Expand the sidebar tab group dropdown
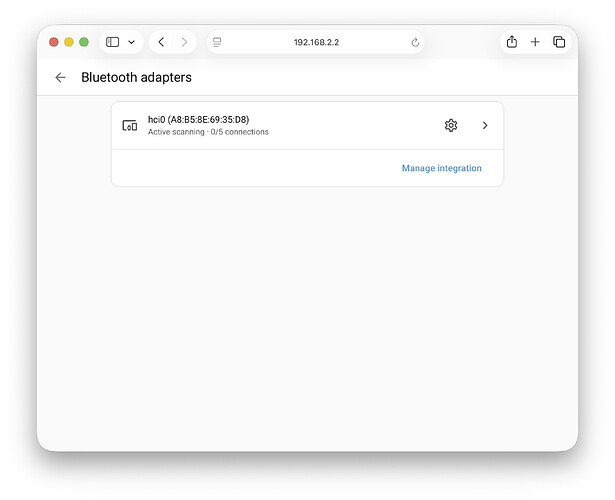 point(131,42)
